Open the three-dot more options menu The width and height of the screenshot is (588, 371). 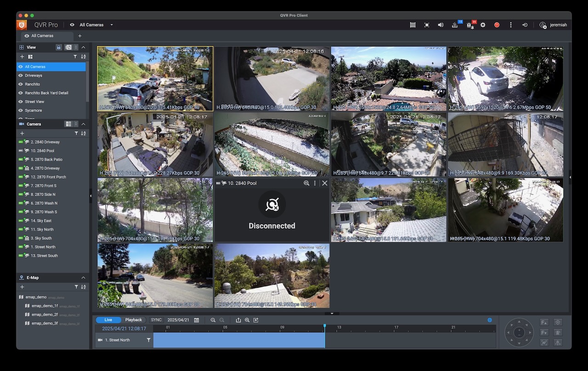pyautogui.click(x=510, y=25)
